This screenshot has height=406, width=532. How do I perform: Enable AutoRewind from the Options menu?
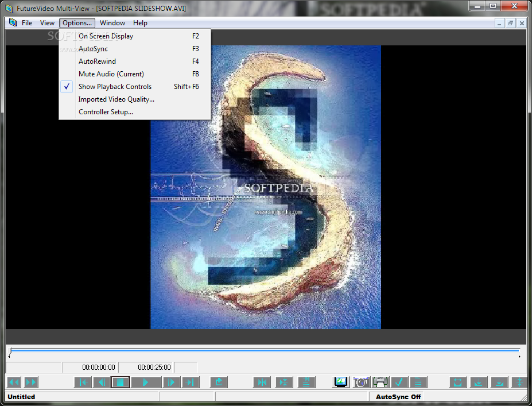click(x=135, y=61)
